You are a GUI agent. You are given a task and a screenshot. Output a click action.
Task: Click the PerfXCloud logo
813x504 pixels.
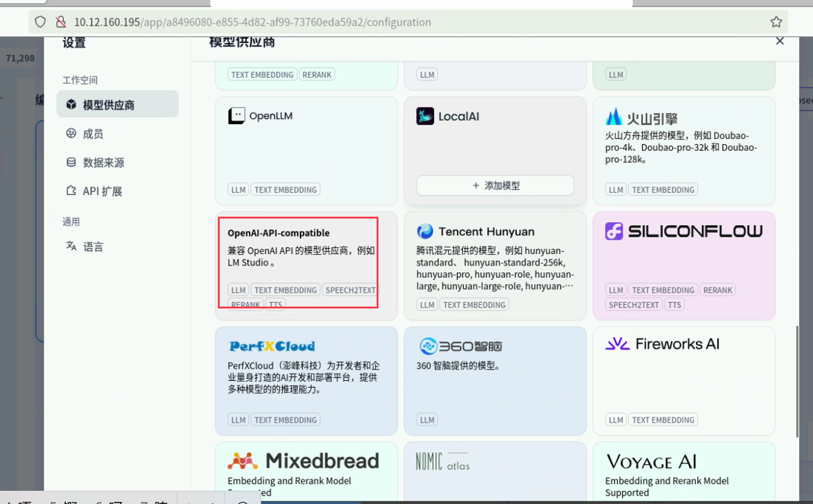pos(272,346)
